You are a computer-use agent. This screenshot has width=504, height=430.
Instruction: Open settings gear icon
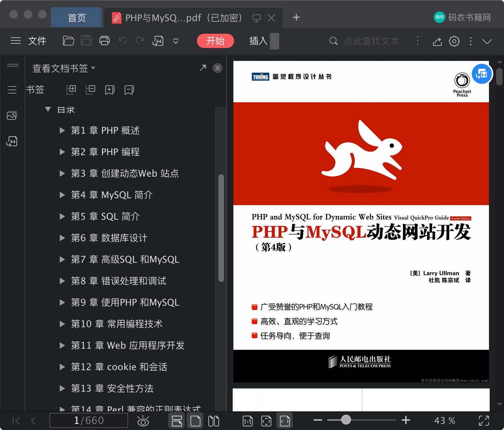click(x=454, y=41)
